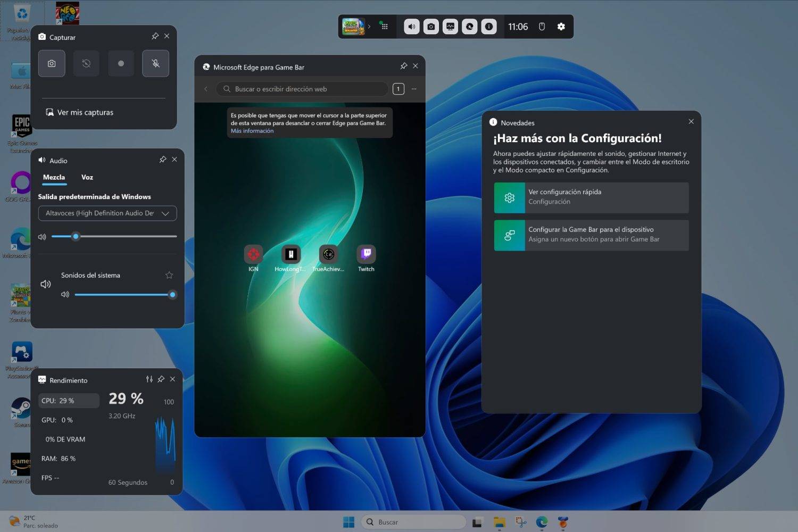Click the Altavoces master volume slider
Image resolution: width=798 pixels, height=532 pixels.
(x=114, y=236)
